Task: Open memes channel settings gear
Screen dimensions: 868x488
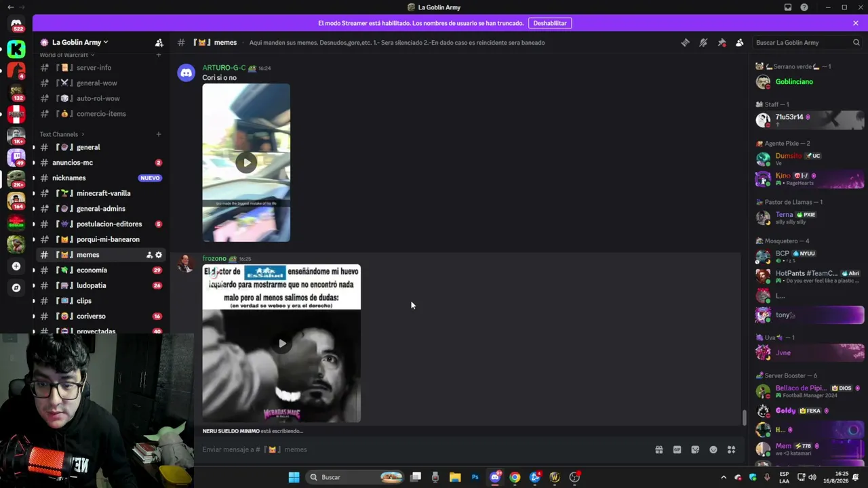Action: (x=159, y=255)
